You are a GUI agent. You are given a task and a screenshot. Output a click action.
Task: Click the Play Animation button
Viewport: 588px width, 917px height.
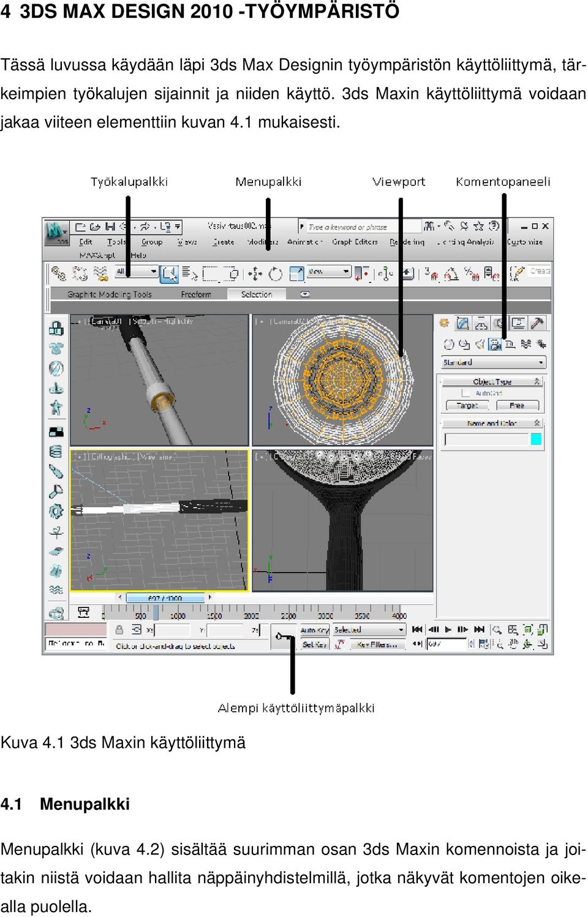(448, 630)
